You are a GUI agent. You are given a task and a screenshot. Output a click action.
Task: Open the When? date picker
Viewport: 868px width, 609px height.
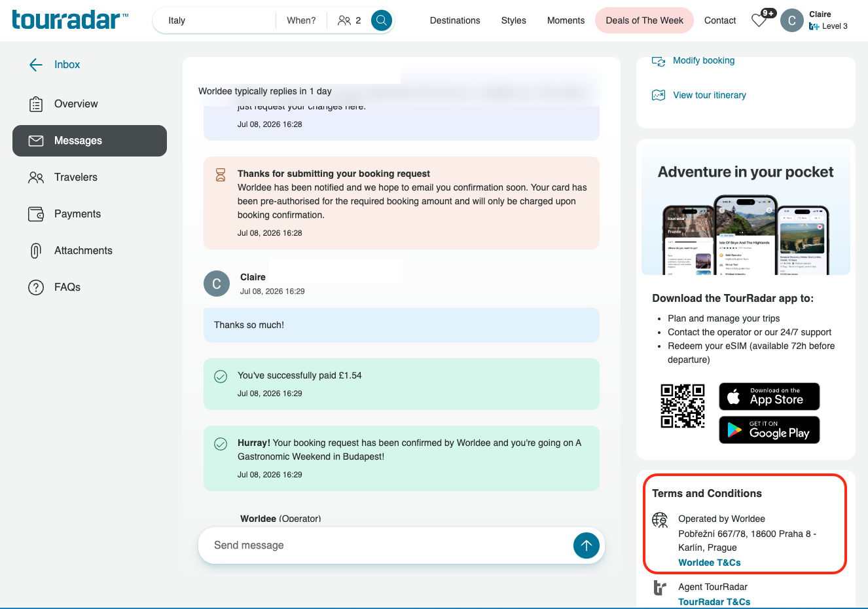point(301,20)
